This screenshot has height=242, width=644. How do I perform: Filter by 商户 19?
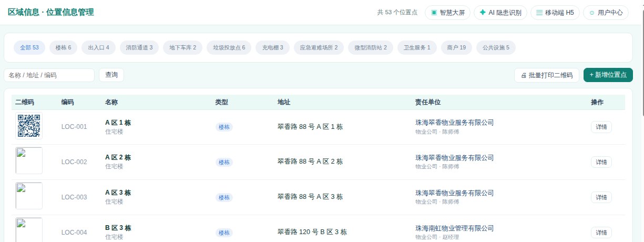pos(456,48)
